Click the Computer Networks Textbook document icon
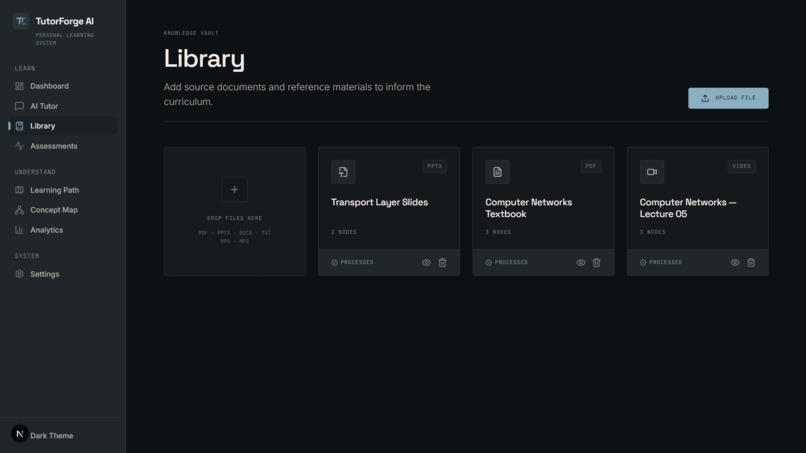 pos(497,172)
